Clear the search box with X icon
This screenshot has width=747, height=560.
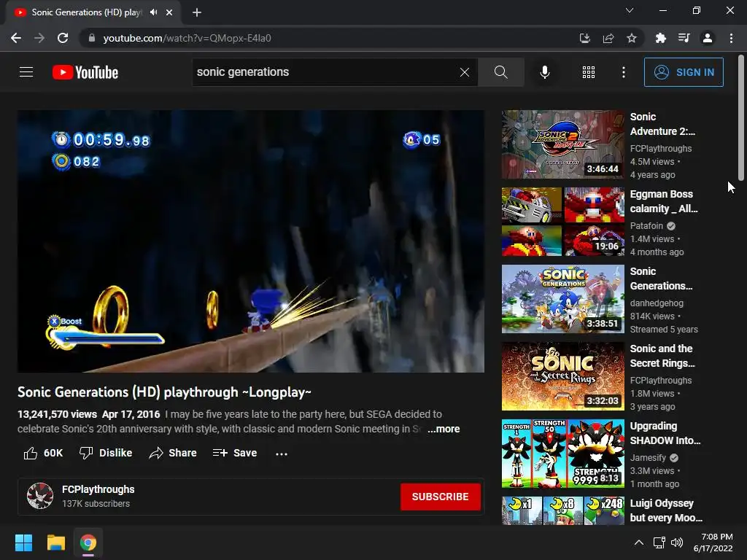click(465, 72)
